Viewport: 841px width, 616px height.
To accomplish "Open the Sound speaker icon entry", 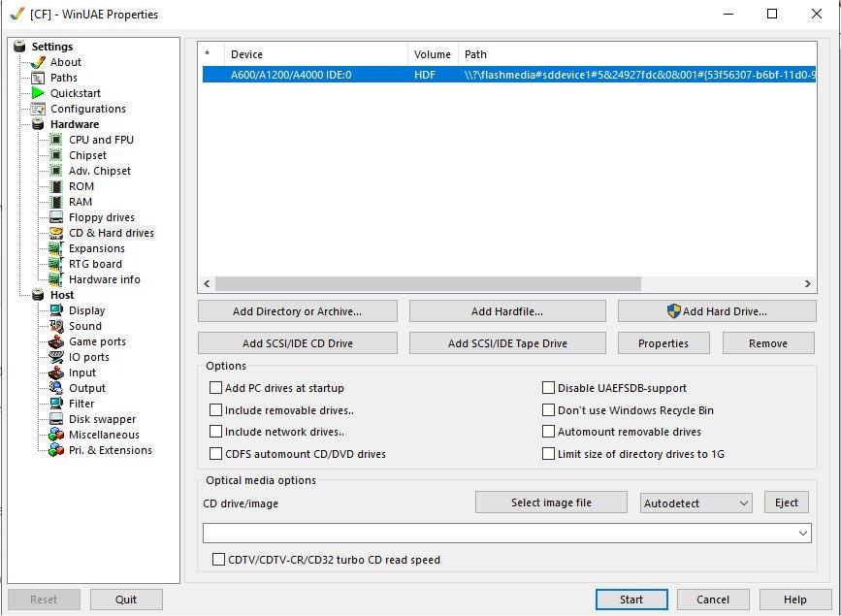I will point(56,326).
